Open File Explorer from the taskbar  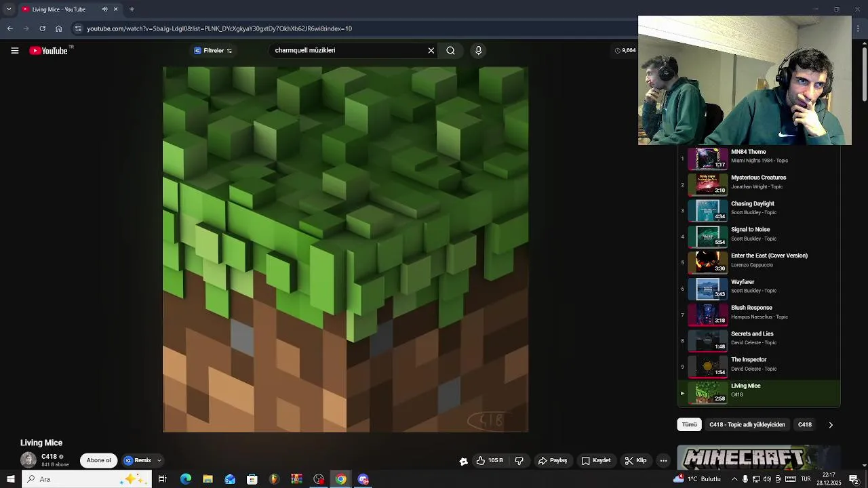tap(208, 479)
